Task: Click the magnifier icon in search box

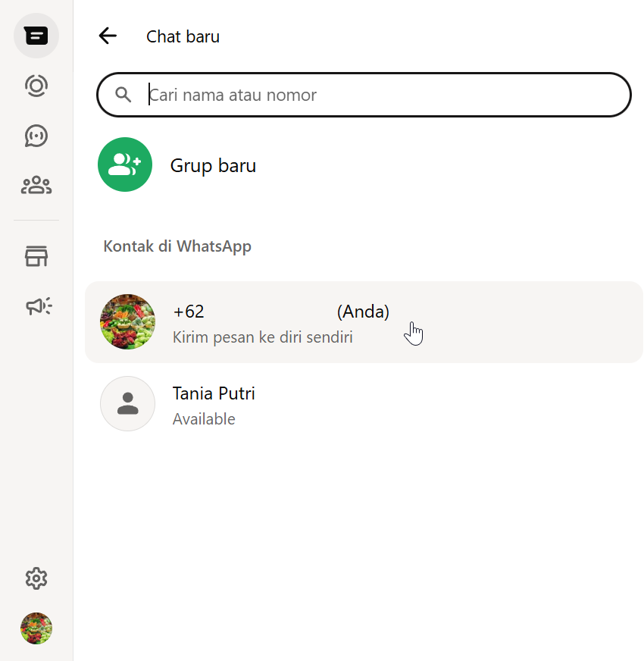Action: tap(123, 95)
